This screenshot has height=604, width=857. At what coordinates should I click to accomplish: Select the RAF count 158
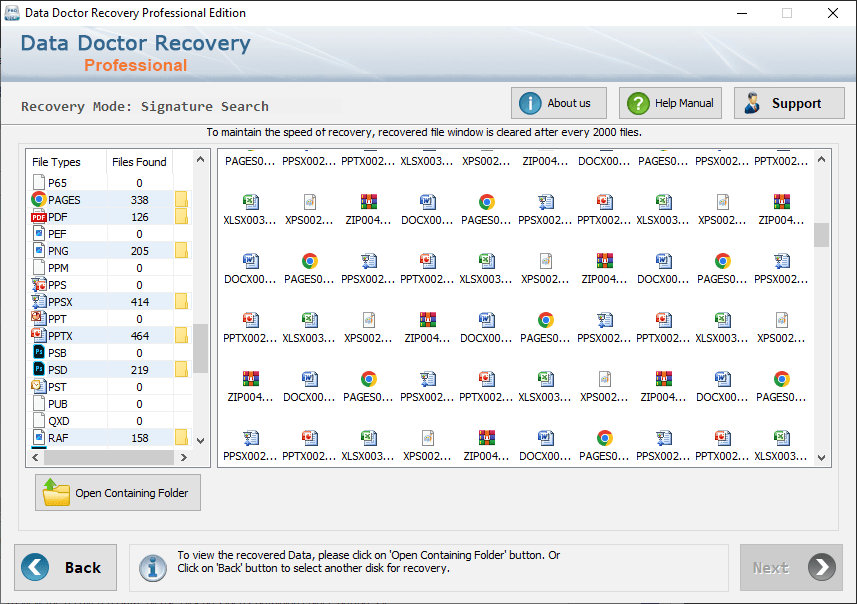click(x=139, y=438)
